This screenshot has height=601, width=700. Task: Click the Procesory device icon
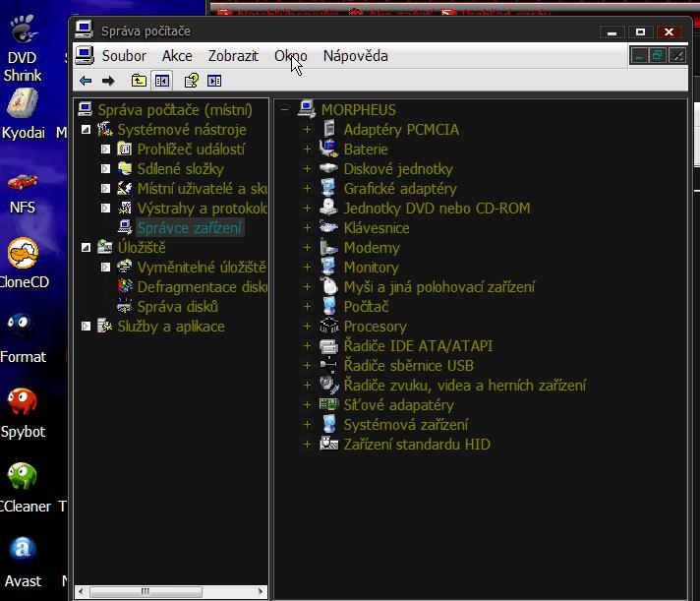coord(328,327)
